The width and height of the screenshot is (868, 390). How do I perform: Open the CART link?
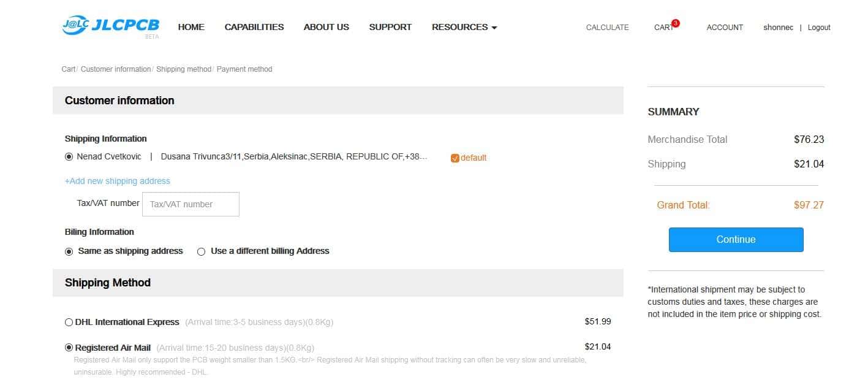point(663,28)
